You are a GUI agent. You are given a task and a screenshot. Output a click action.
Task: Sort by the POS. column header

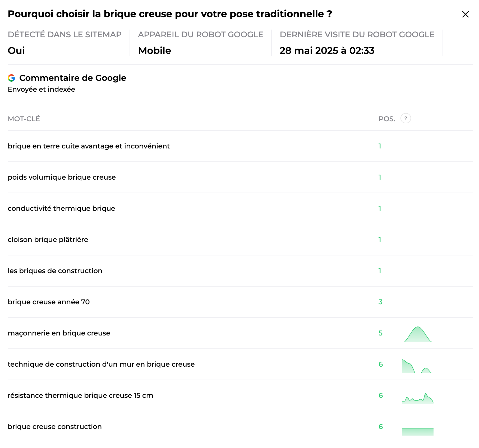(x=387, y=119)
